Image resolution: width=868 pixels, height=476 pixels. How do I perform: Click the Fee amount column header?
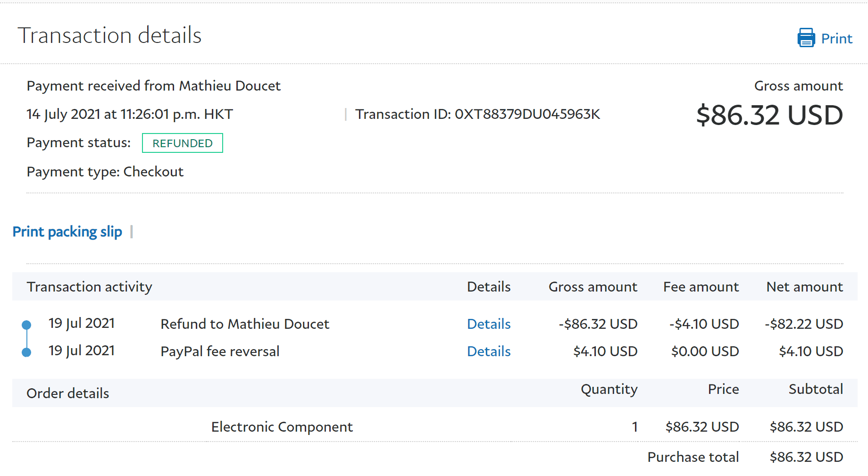701,287
